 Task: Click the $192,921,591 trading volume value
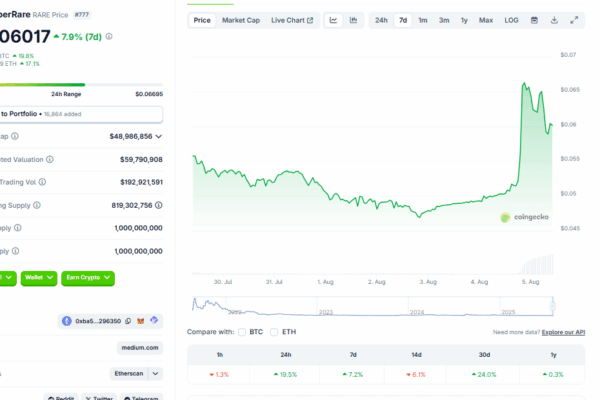[x=141, y=182]
